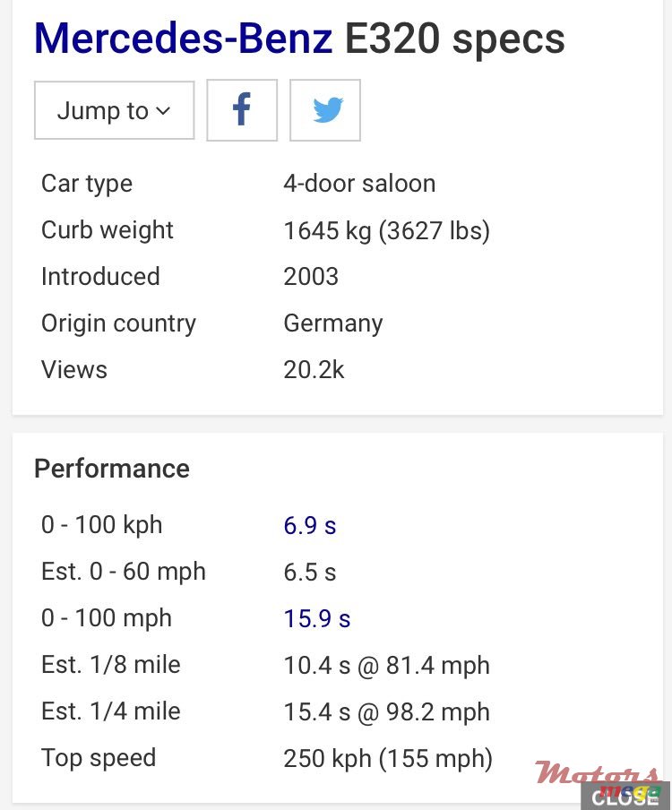The width and height of the screenshot is (672, 810).
Task: Select Germany as origin country text
Action: (x=333, y=323)
